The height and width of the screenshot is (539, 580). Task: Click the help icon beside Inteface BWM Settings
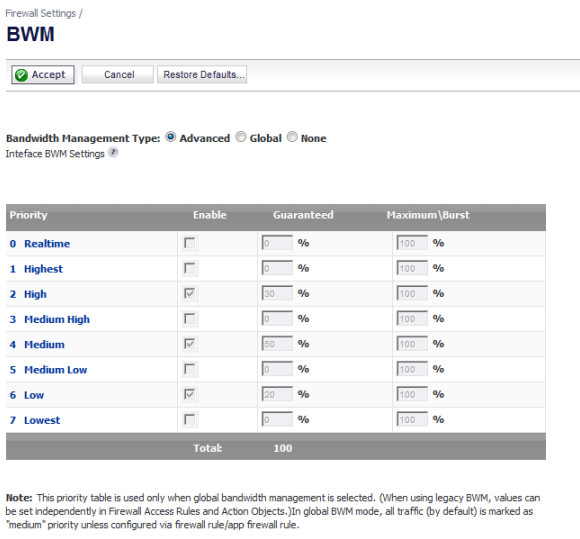113,152
